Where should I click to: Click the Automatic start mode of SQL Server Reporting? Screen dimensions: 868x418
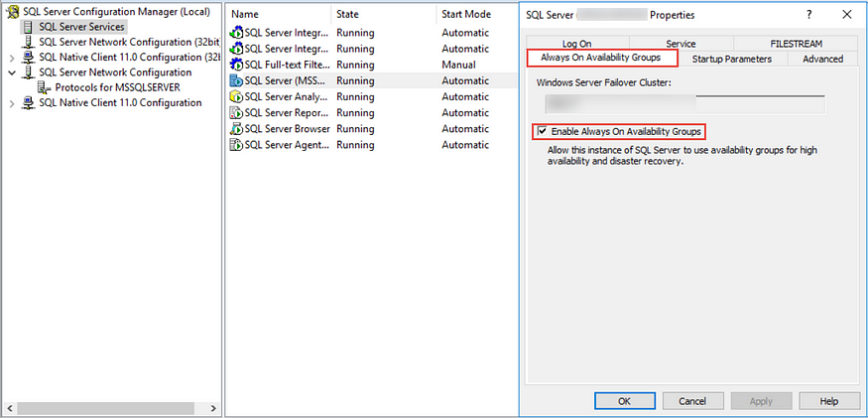click(x=465, y=113)
